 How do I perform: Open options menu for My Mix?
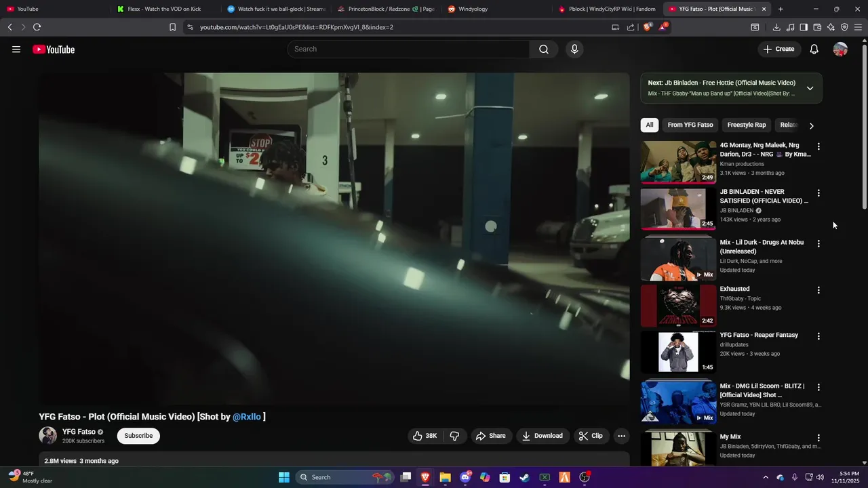(818, 438)
